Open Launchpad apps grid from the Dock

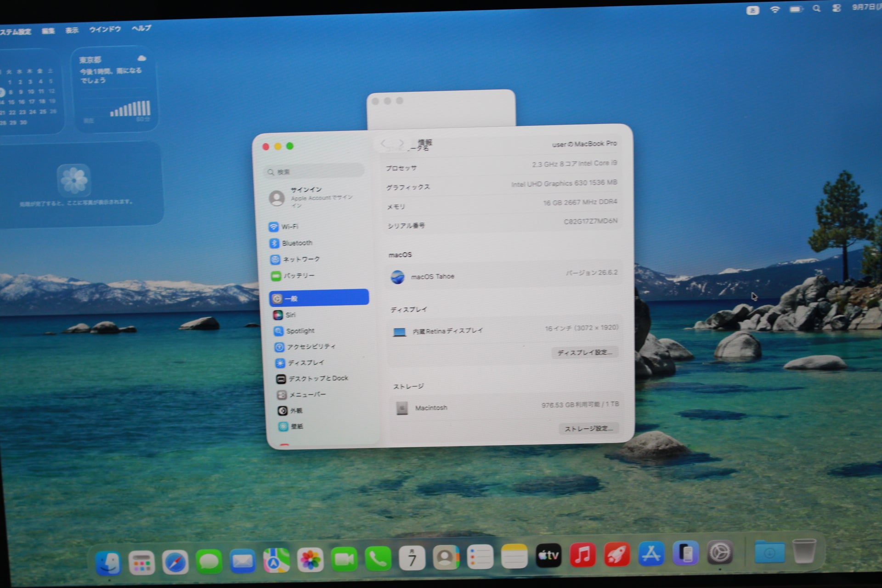point(141,563)
